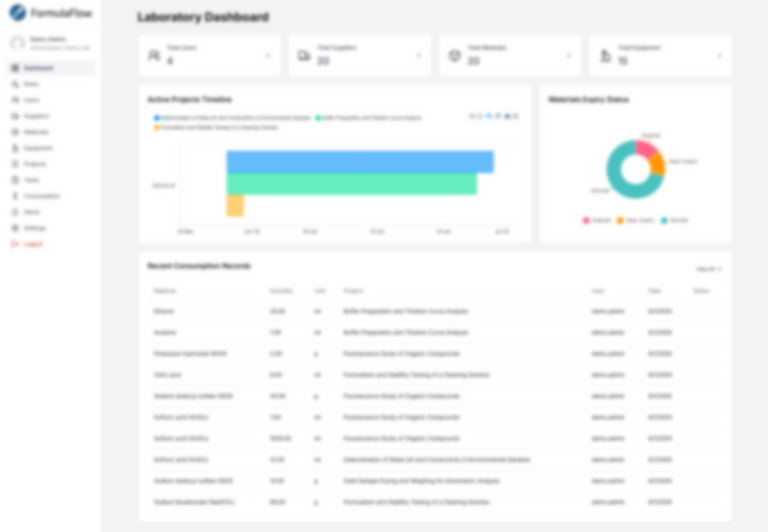The image size is (768, 532).
Task: Open Consumption in the sidebar
Action: pyautogui.click(x=52, y=196)
